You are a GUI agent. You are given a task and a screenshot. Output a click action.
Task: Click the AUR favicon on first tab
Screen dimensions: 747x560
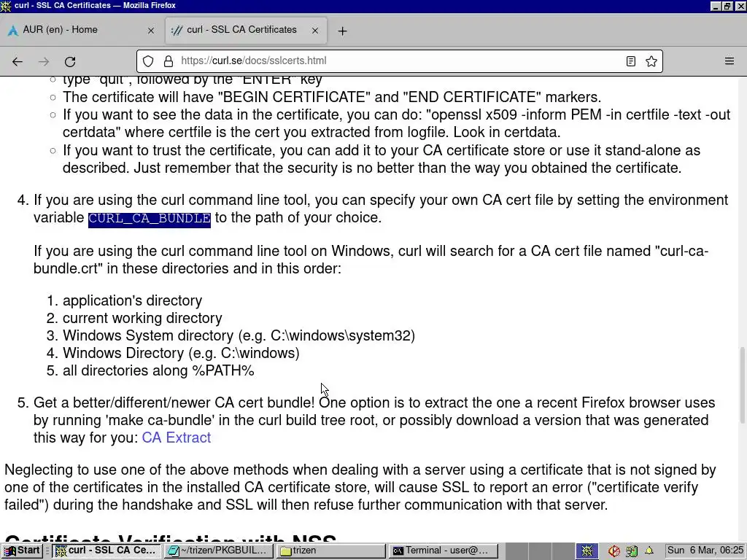pos(13,31)
